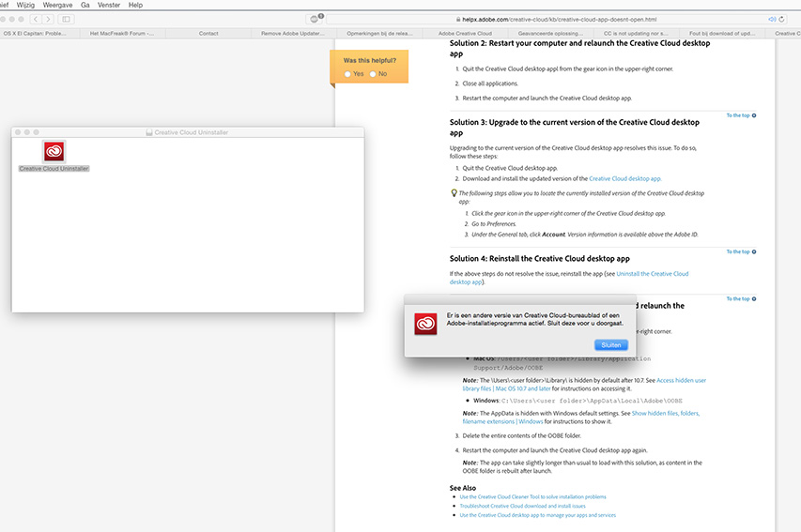Open Use the Creative Cloud Cleaner Tool link
Viewport: 801px width, 532px height.
pyautogui.click(x=532, y=496)
